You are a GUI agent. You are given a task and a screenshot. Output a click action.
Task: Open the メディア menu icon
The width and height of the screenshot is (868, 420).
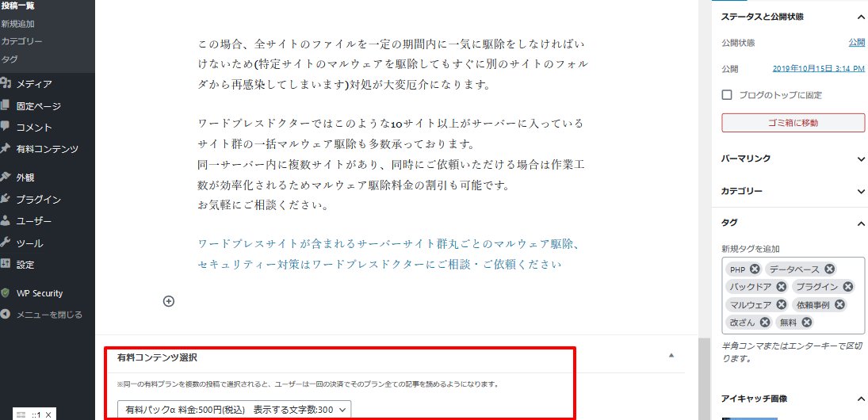pos(6,83)
